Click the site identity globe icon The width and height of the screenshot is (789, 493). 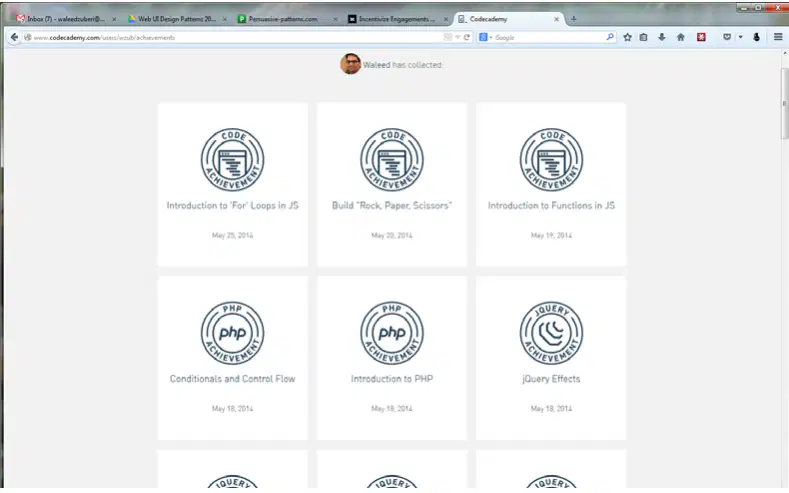pyautogui.click(x=28, y=37)
